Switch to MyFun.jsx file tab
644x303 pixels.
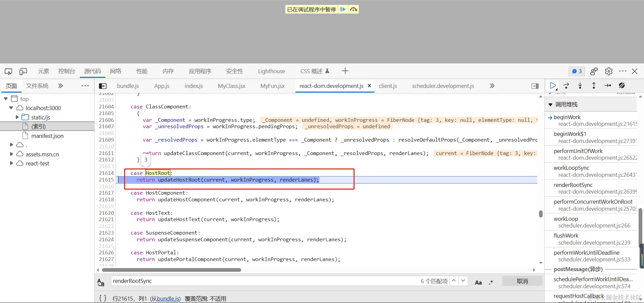point(272,86)
